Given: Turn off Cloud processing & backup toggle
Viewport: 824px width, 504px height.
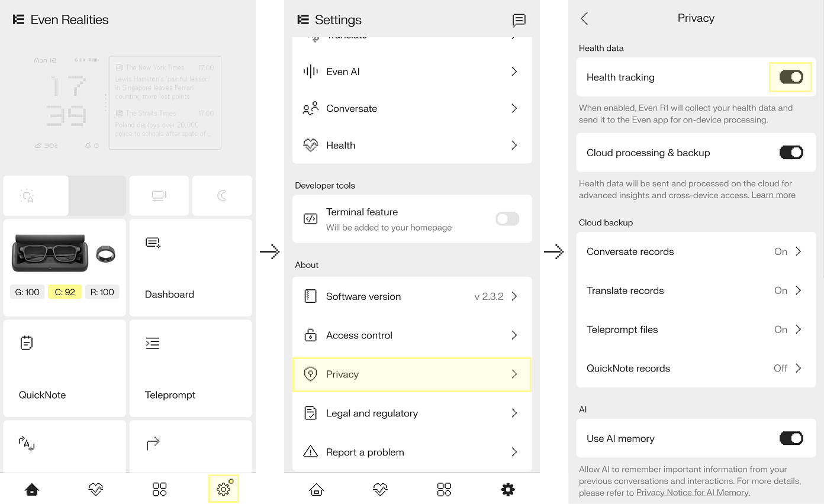Looking at the screenshot, I should point(791,153).
